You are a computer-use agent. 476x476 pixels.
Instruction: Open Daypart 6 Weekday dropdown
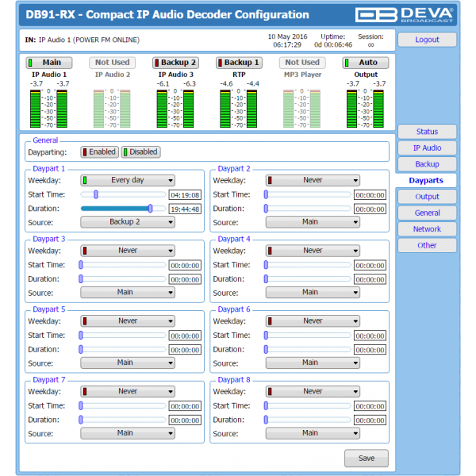point(313,321)
